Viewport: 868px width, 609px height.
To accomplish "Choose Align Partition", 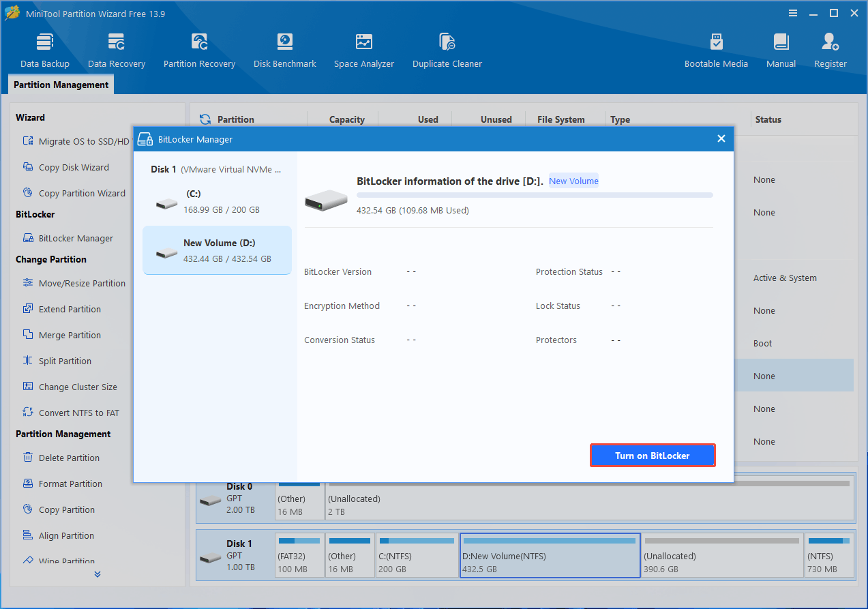I will click(x=59, y=535).
